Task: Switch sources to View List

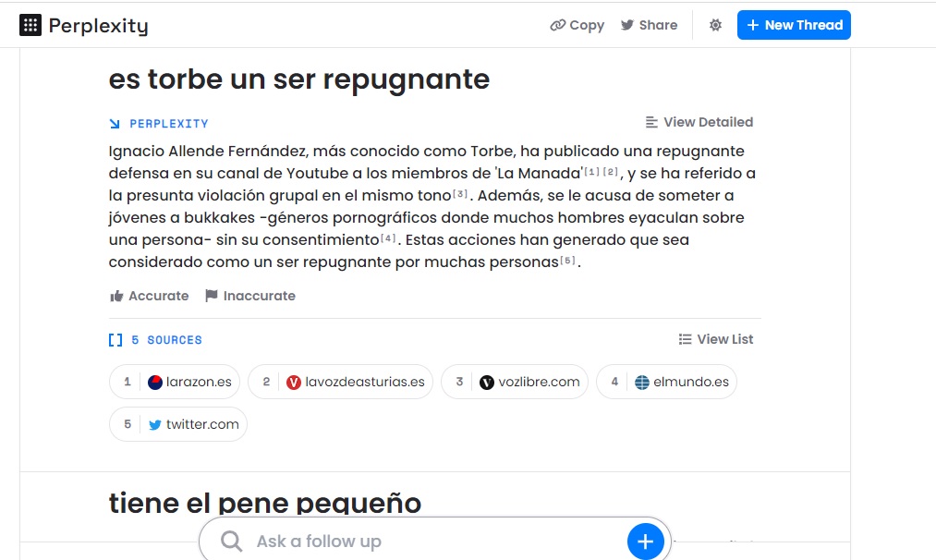Action: point(716,339)
